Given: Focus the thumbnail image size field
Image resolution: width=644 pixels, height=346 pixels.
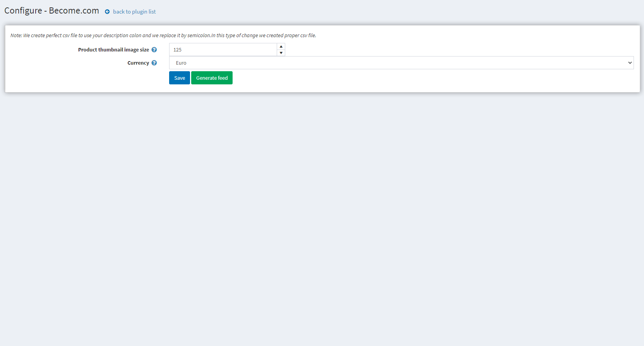Looking at the screenshot, I should click(x=223, y=50).
